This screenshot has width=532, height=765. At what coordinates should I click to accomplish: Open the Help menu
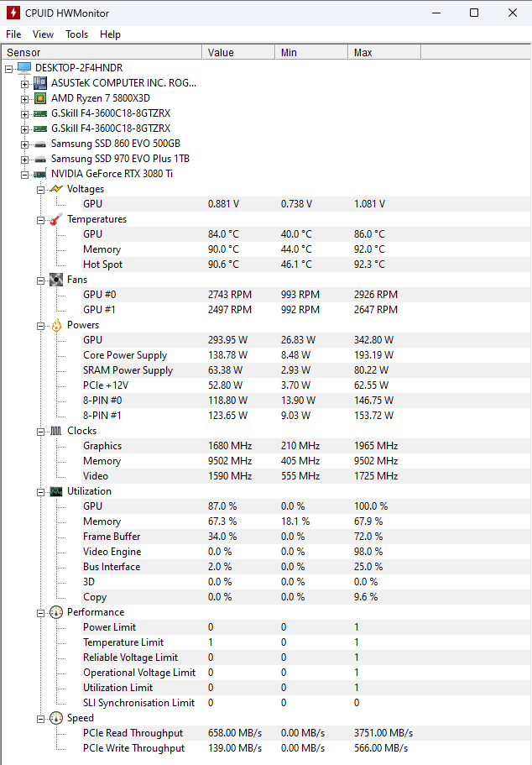coord(110,34)
